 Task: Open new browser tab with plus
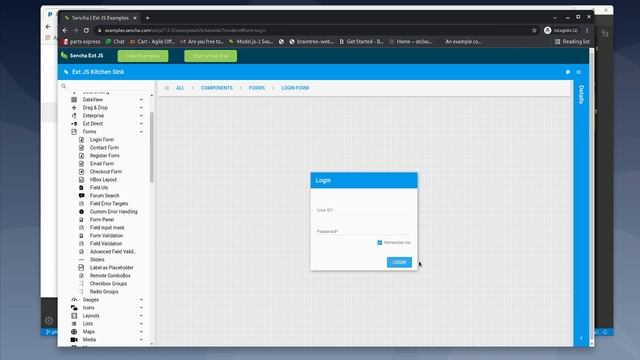(147, 18)
